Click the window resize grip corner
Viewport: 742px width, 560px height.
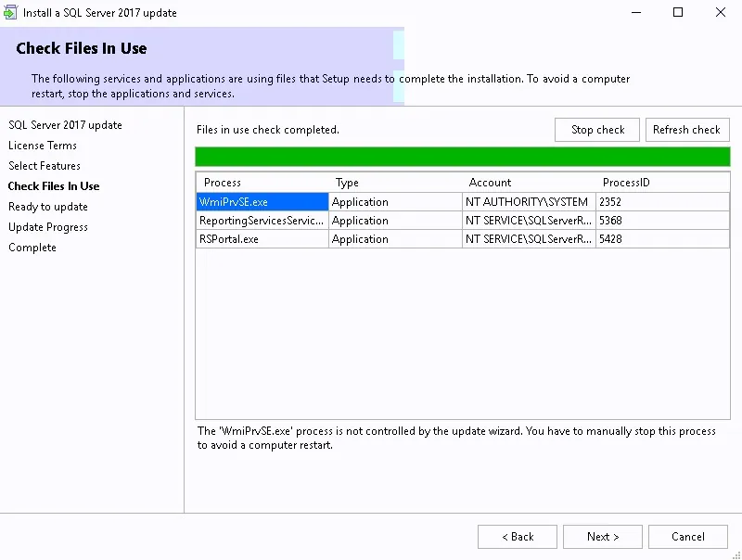click(736, 555)
